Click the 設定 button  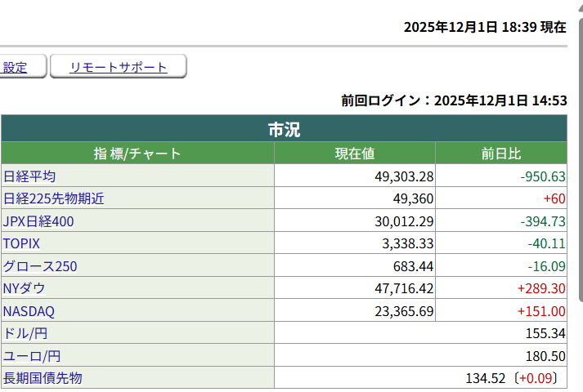[x=16, y=68]
